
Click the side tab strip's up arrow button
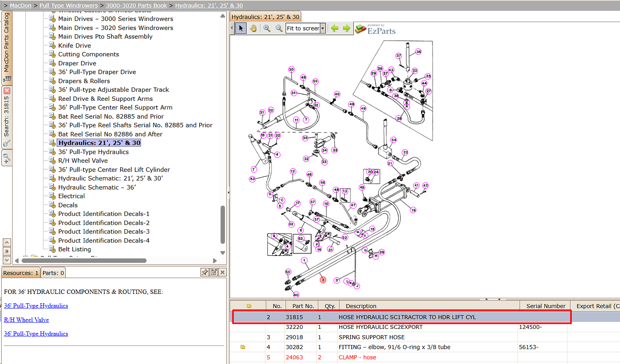point(7,243)
